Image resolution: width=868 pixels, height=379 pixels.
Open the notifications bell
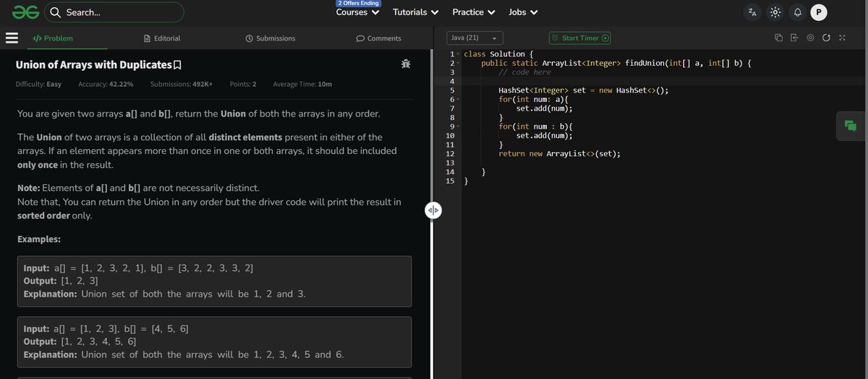tap(798, 12)
